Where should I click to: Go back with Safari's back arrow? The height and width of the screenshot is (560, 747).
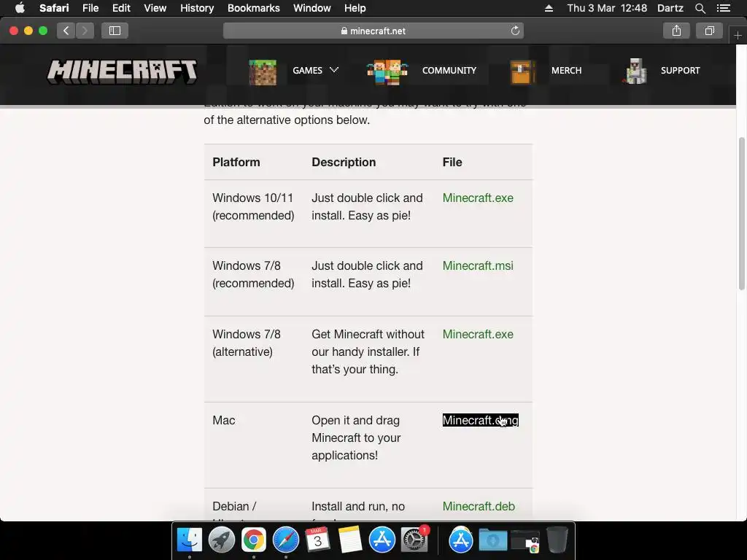click(66, 31)
